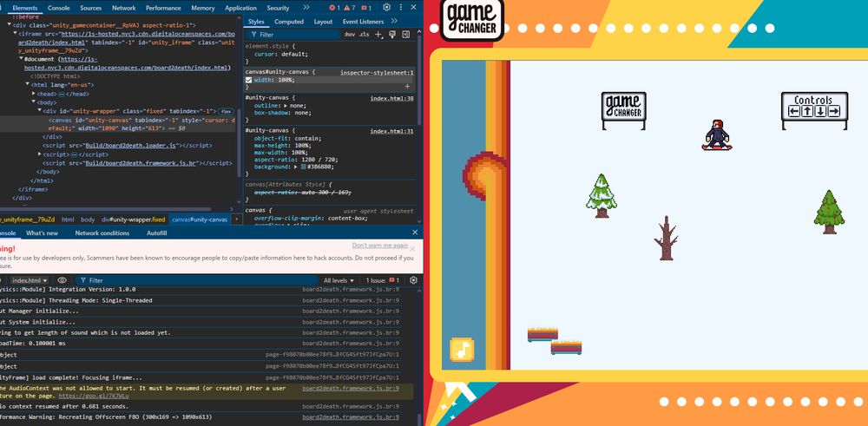The image size is (868, 426).
Task: Collapse the body element node
Action: [x=33, y=102]
